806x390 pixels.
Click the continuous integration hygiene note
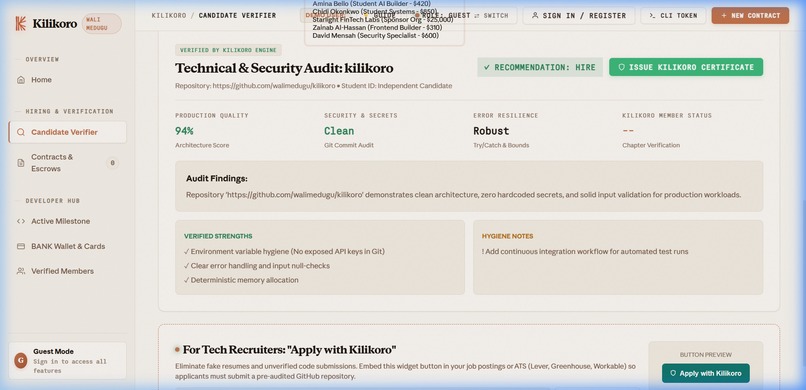pos(585,251)
